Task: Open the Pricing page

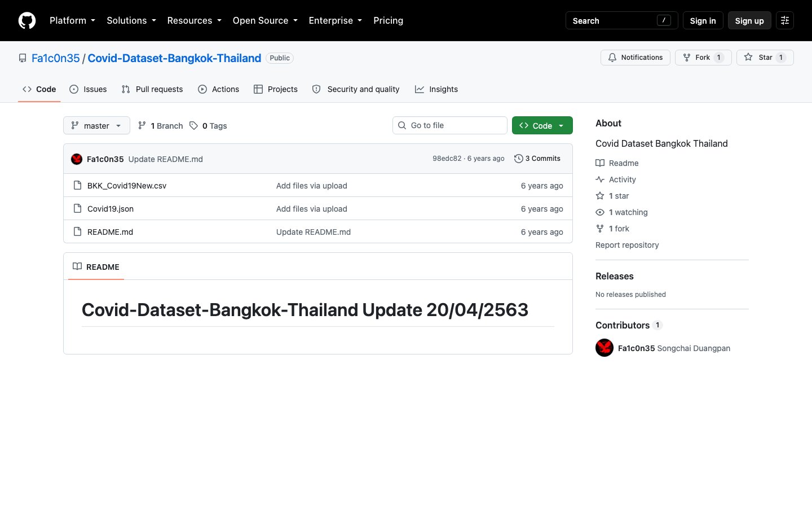Action: coord(389,20)
